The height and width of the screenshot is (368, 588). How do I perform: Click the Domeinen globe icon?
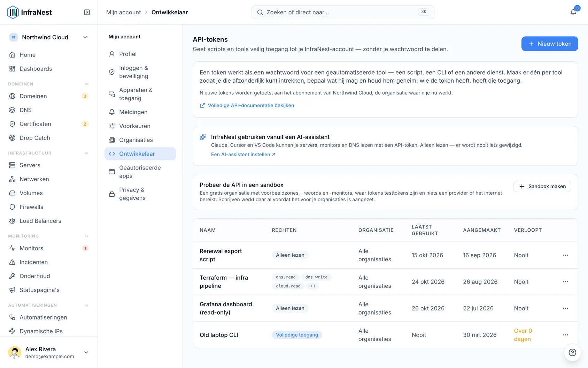12,96
